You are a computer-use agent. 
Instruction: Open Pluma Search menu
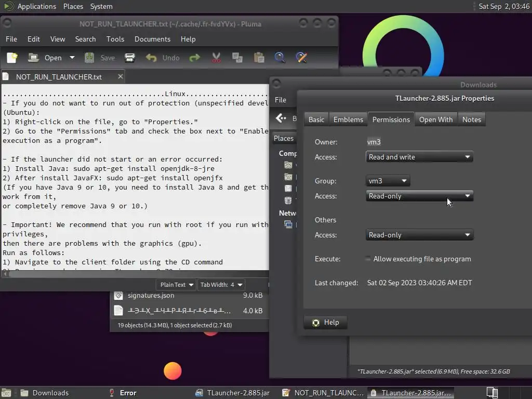(x=86, y=39)
